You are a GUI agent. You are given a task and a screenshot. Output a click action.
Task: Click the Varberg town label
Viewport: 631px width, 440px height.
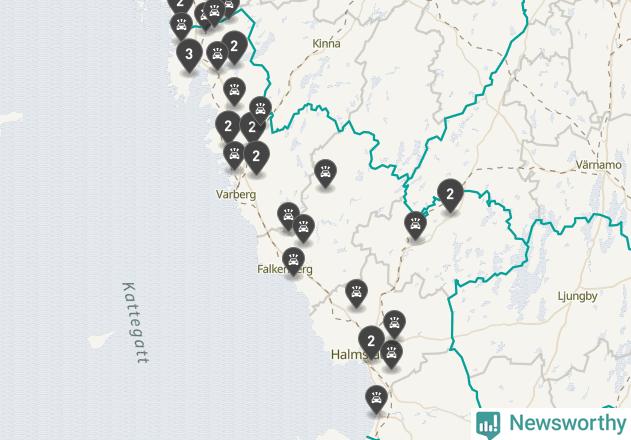pos(236,194)
